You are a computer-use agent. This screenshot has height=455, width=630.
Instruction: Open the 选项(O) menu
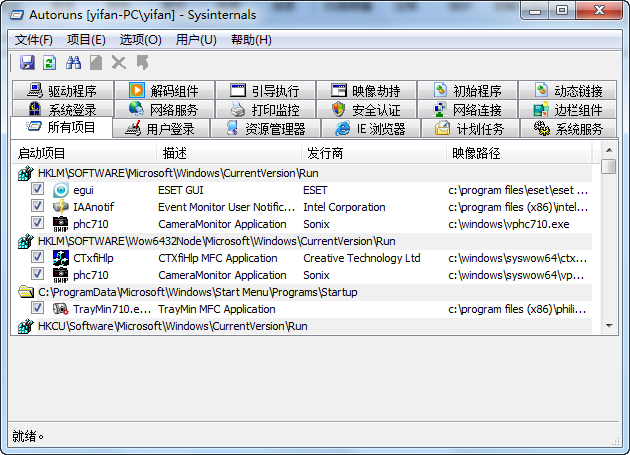click(140, 40)
